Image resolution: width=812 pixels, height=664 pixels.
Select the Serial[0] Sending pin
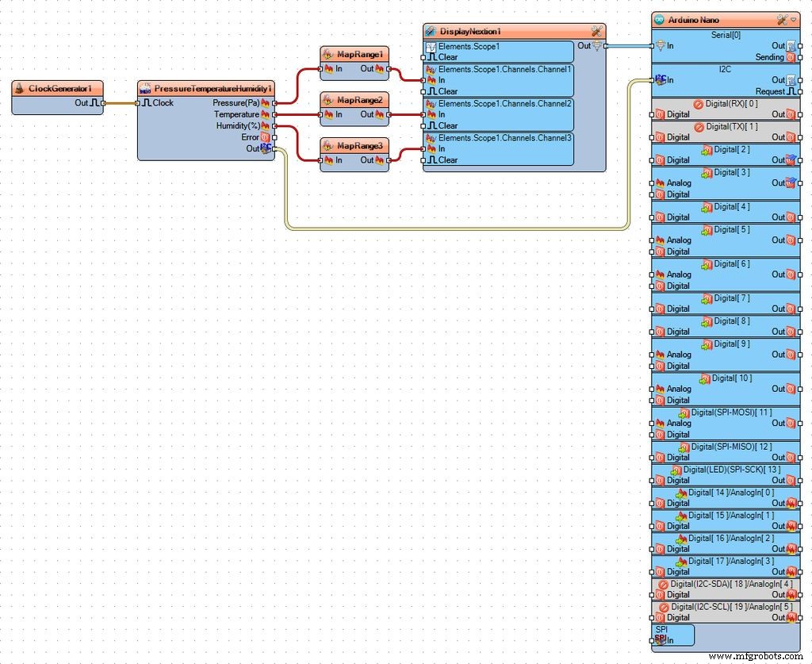(x=799, y=57)
